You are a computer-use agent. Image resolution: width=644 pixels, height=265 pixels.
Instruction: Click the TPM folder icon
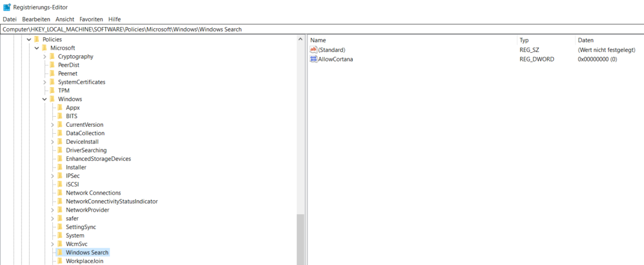tap(52, 90)
